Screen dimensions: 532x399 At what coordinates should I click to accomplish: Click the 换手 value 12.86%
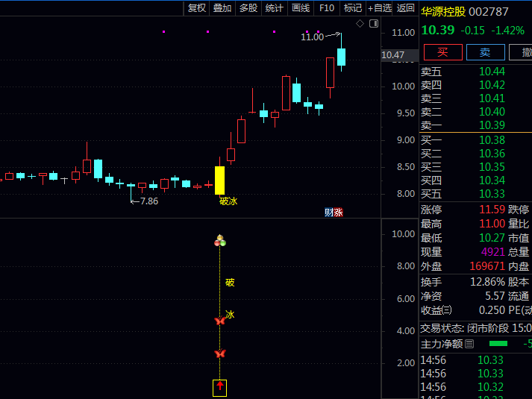(x=487, y=282)
